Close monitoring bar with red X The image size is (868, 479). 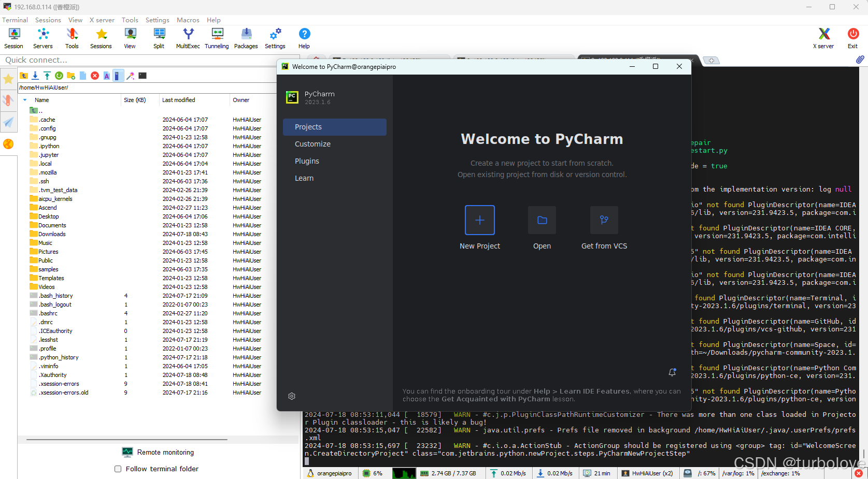(859, 473)
